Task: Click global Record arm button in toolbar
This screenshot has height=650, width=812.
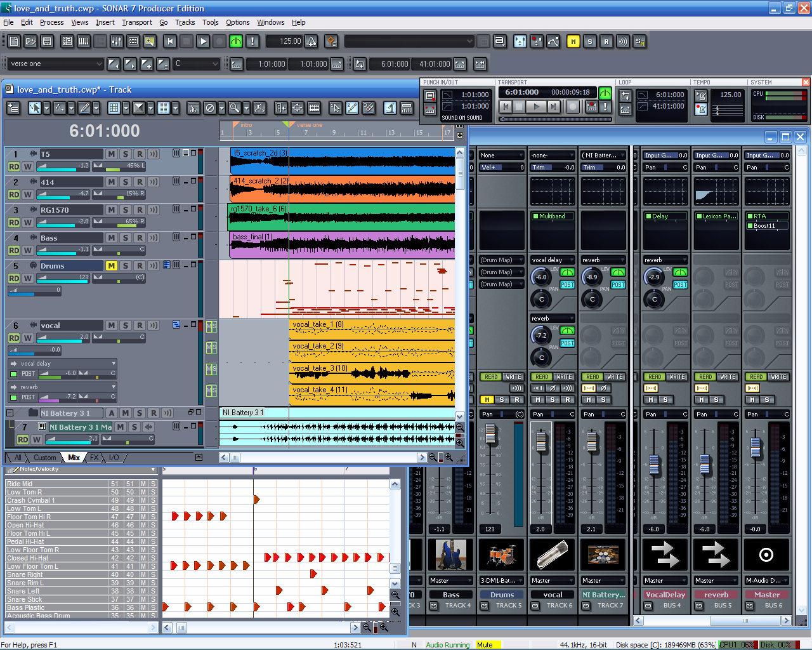Action: pyautogui.click(x=606, y=41)
